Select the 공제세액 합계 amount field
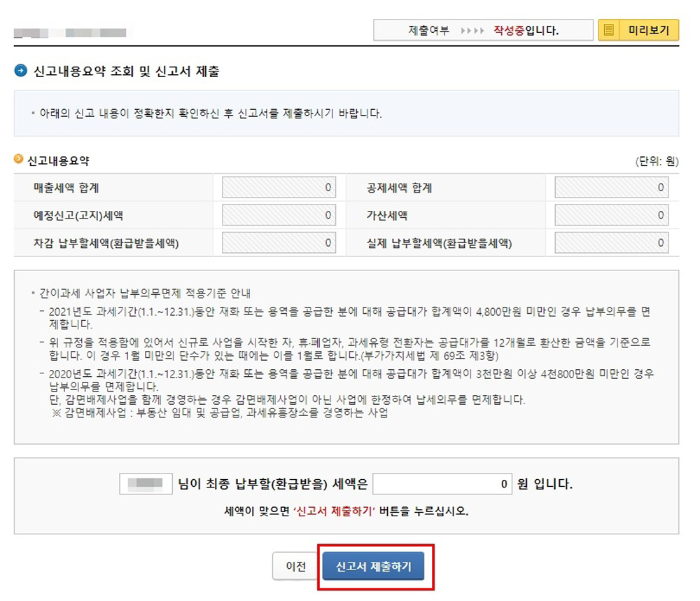700x601 pixels. [612, 187]
